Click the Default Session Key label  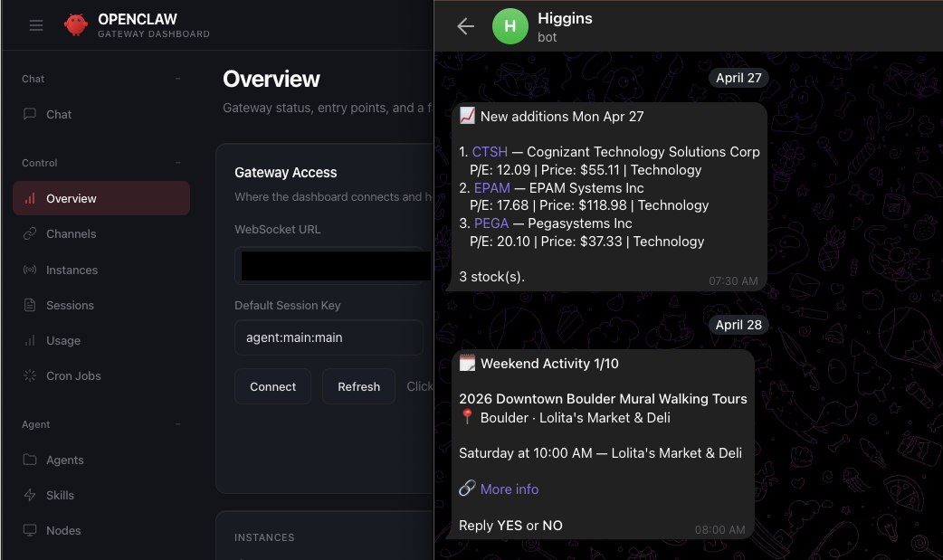coord(288,306)
